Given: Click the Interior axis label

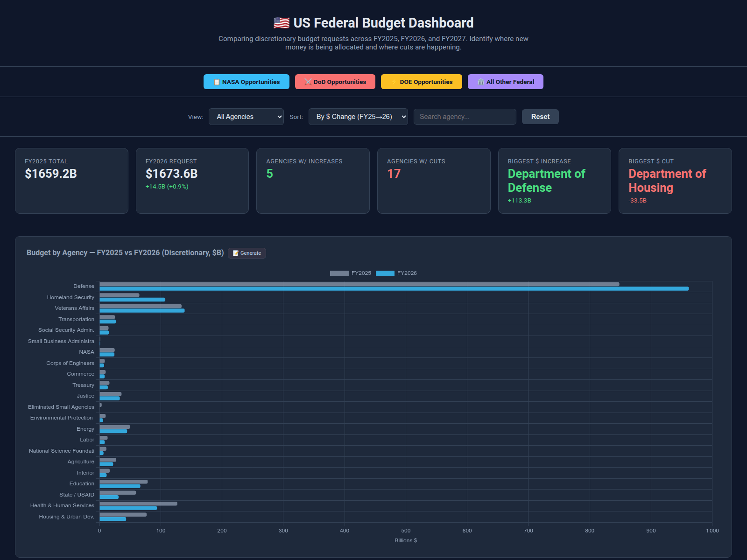Looking at the screenshot, I should click(85, 473).
